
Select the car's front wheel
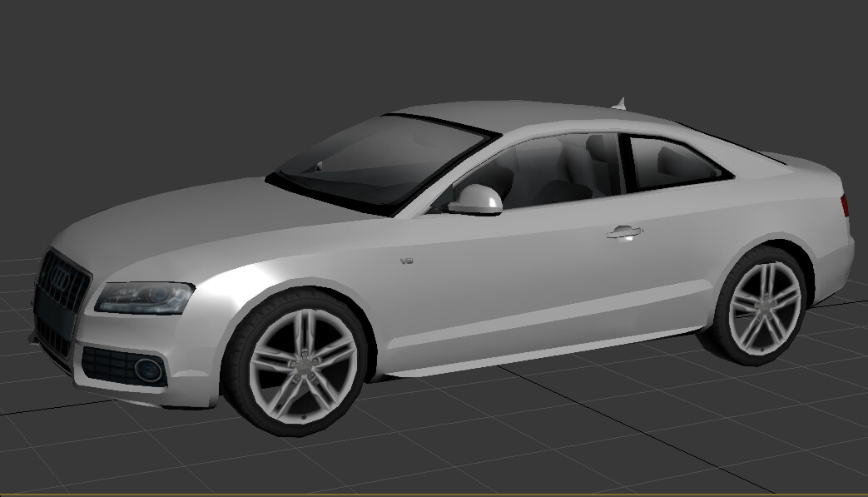pos(296,362)
